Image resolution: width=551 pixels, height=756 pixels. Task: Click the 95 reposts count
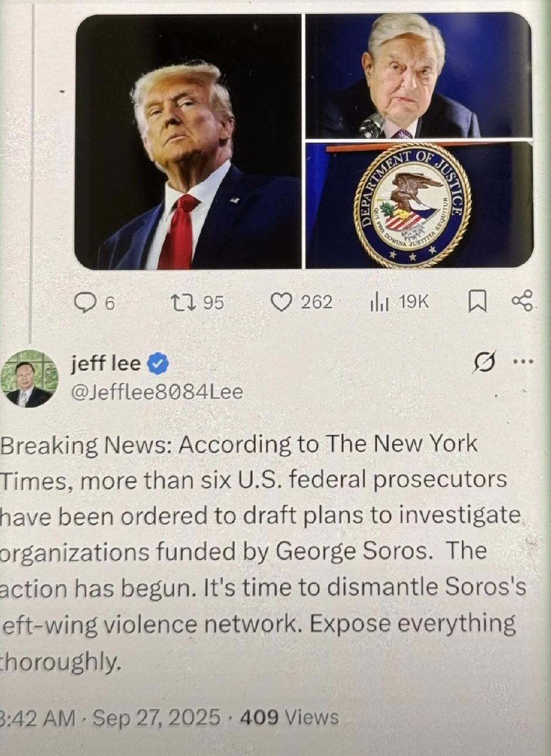pyautogui.click(x=213, y=302)
